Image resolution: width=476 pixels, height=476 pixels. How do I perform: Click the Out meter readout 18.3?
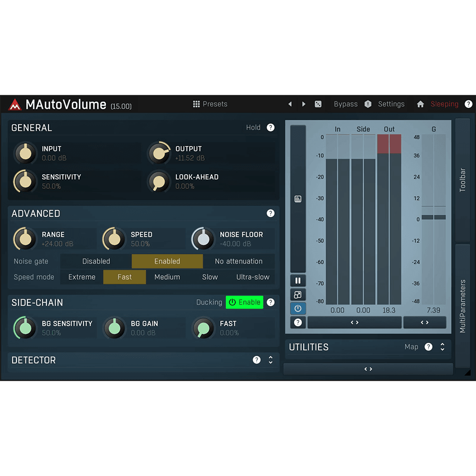(x=389, y=310)
